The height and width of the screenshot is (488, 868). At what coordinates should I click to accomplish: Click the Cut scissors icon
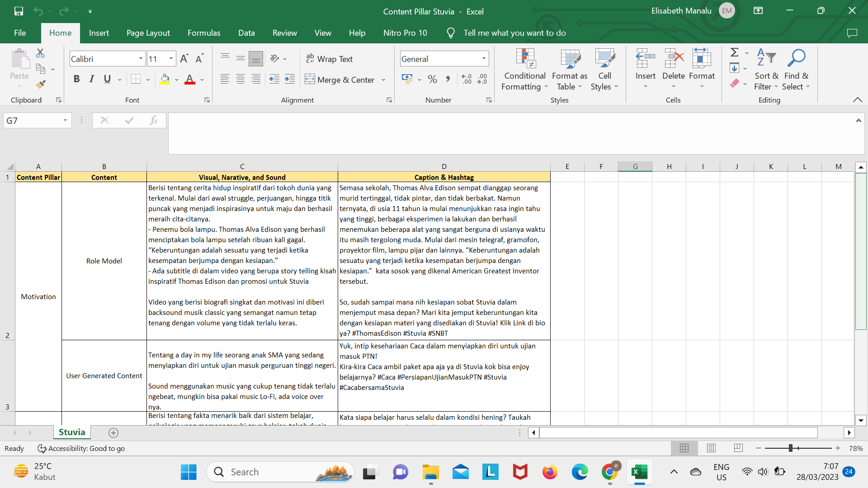40,53
